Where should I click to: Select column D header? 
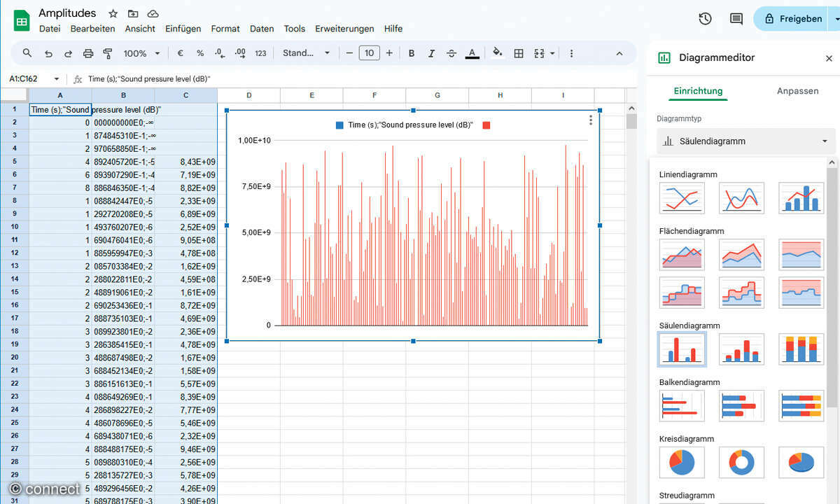248,95
